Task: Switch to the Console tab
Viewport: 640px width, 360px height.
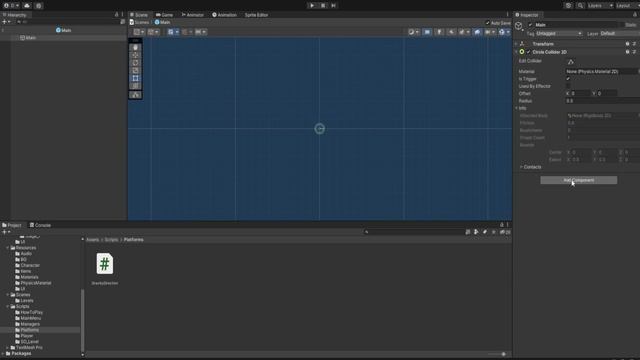Action: [40, 225]
